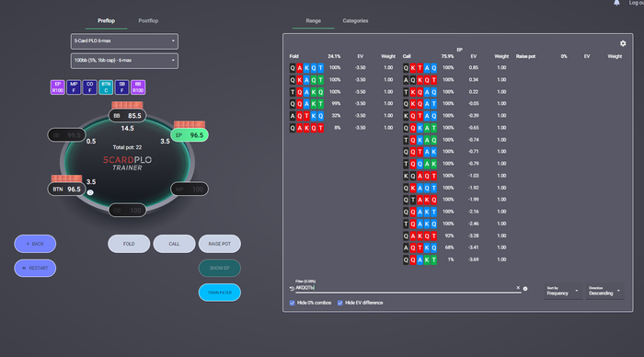644x357 pixels.
Task: Click the filter history icon
Action: [x=292, y=288]
